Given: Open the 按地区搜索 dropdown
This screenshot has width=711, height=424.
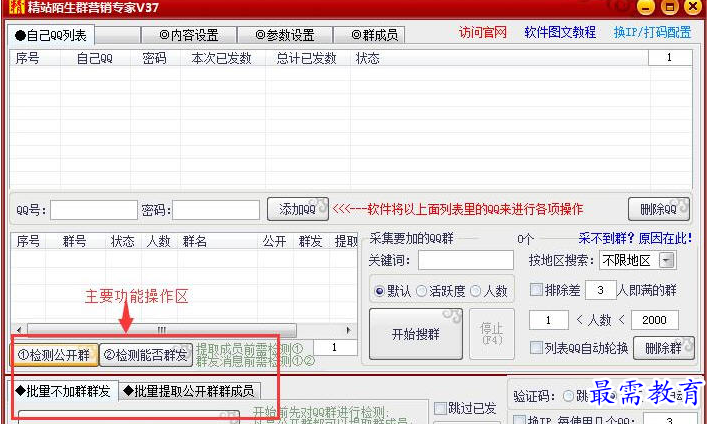Looking at the screenshot, I should coord(638,260).
